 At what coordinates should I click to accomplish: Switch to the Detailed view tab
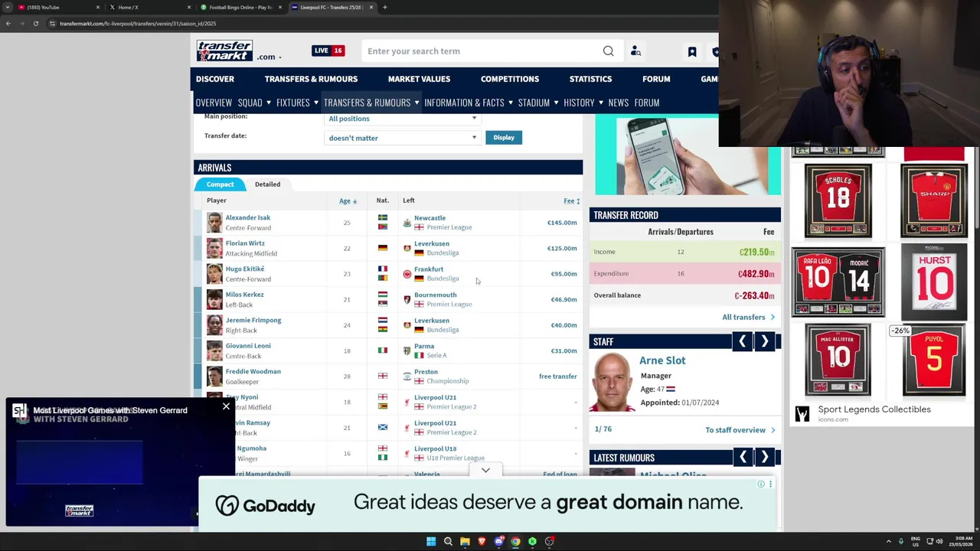[x=267, y=184]
